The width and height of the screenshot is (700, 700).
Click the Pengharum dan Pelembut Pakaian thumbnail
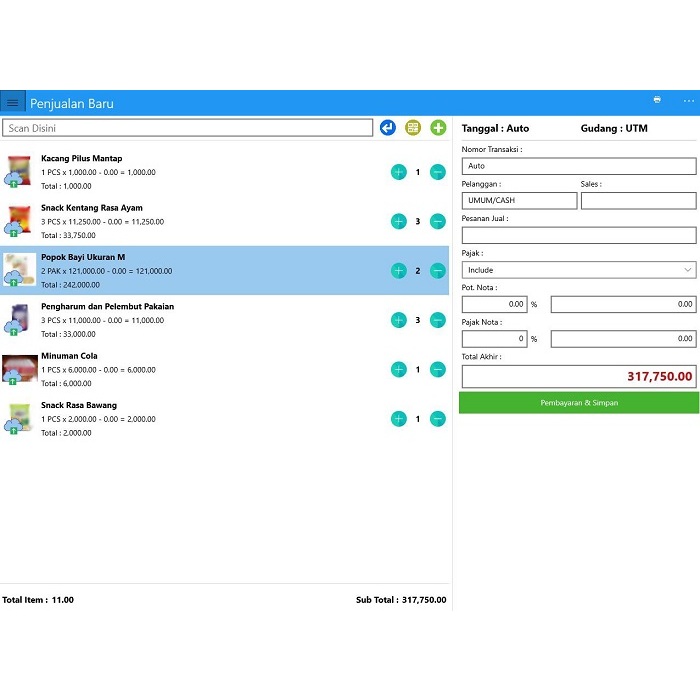click(x=19, y=319)
